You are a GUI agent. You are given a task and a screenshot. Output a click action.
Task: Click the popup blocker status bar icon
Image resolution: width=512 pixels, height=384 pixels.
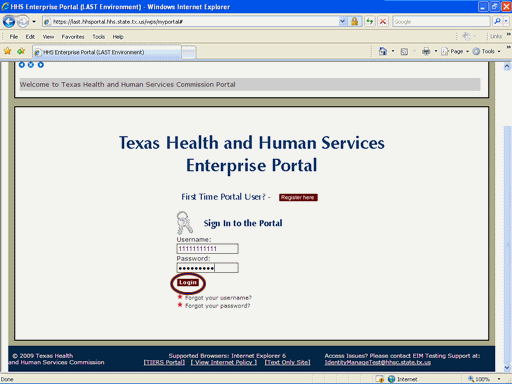tap(380, 379)
